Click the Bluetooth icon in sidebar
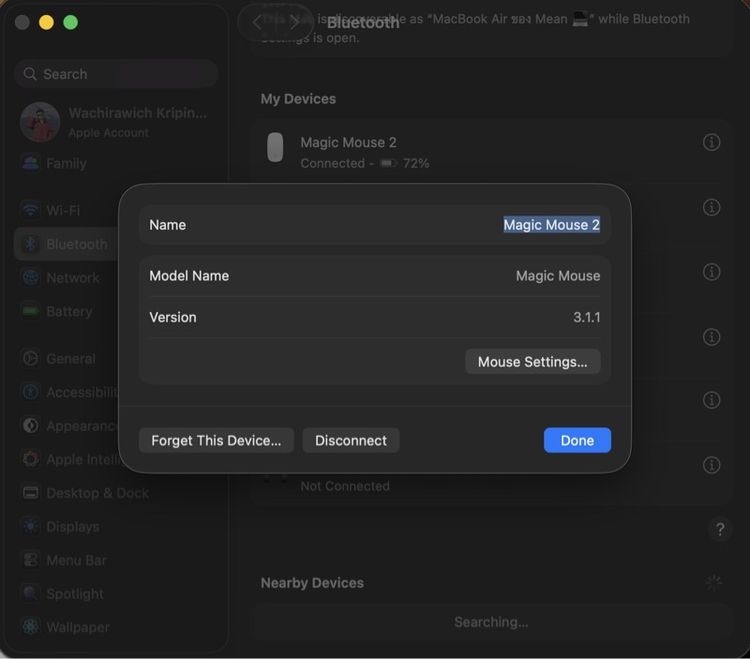750x659 pixels. (31, 244)
